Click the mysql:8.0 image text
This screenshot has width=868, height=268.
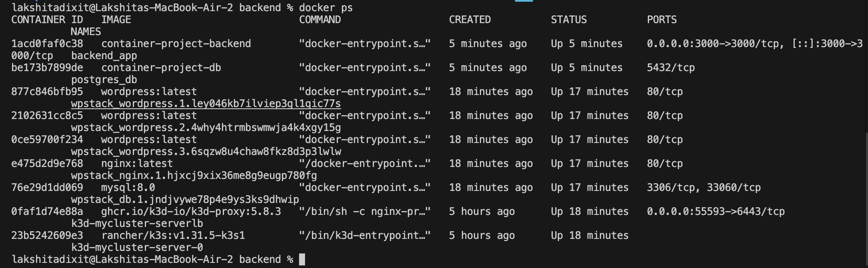click(128, 188)
